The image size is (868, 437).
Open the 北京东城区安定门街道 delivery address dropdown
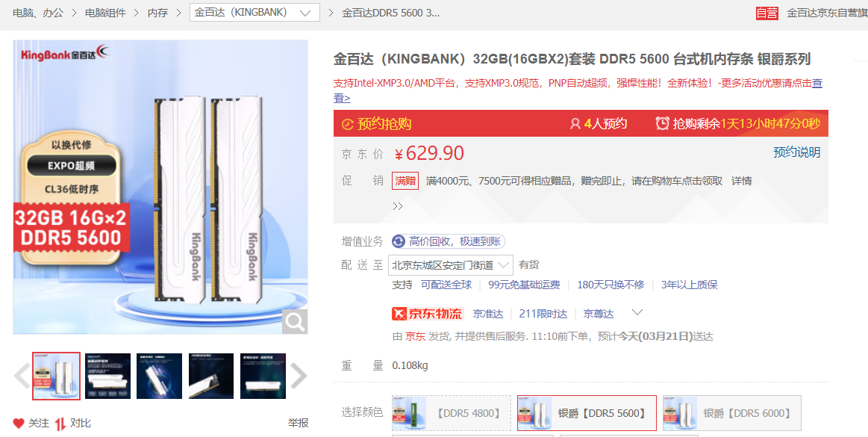click(x=451, y=264)
